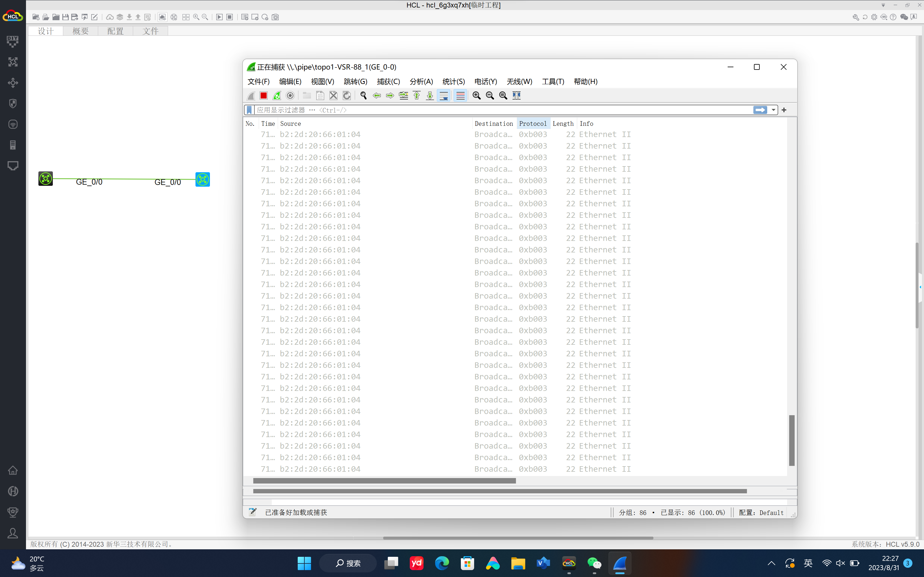Click resize columns icon in Wireshark toolbar
Image resolution: width=924 pixels, height=577 pixels.
(x=516, y=95)
